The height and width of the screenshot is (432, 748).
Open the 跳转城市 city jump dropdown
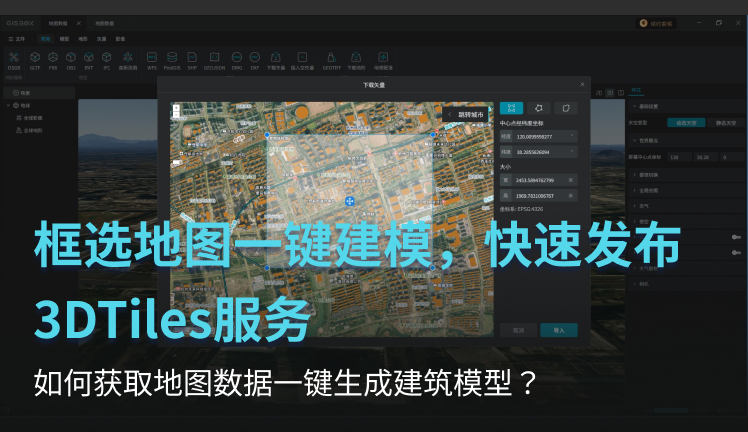(x=467, y=114)
